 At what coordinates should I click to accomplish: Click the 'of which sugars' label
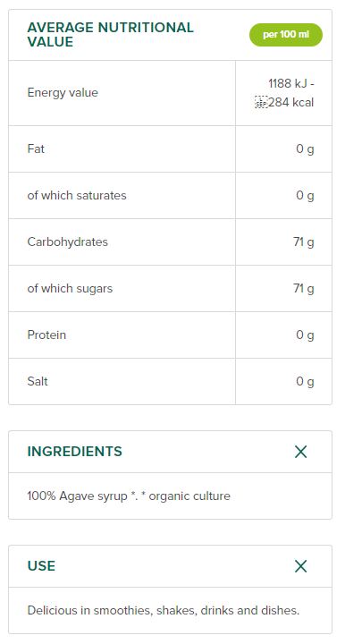click(x=70, y=288)
